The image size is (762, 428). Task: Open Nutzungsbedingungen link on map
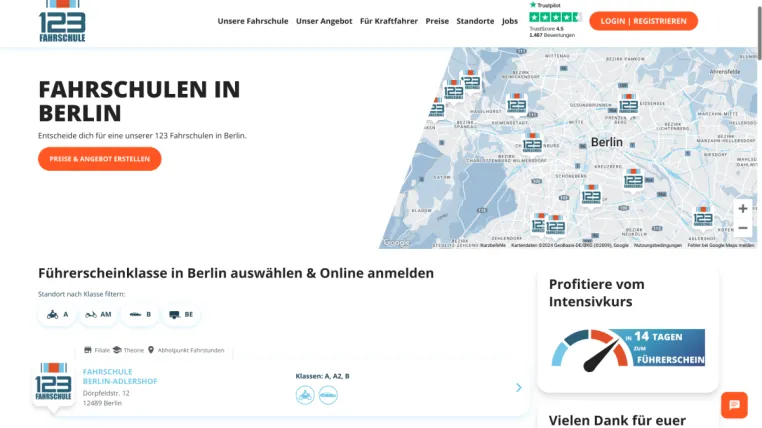(658, 245)
